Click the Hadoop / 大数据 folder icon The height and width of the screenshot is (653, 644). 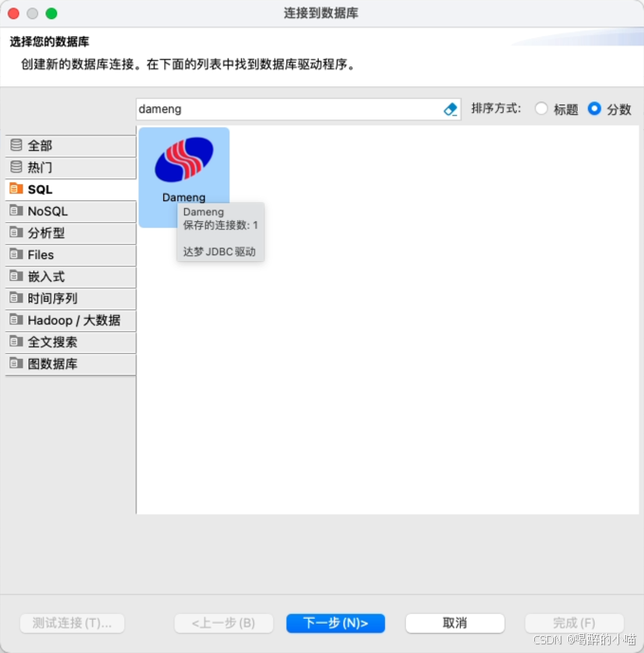coord(16,320)
